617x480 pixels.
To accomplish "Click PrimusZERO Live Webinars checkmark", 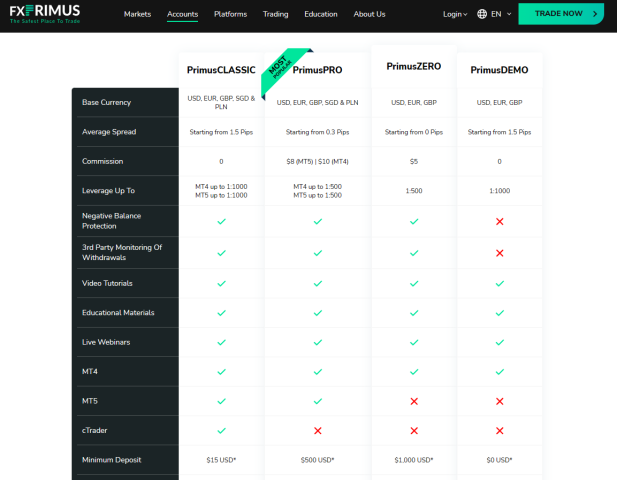I will click(414, 342).
